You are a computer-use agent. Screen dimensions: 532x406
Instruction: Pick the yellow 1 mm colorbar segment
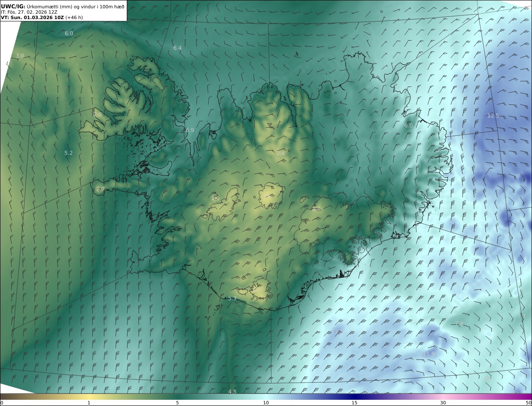tap(89, 396)
